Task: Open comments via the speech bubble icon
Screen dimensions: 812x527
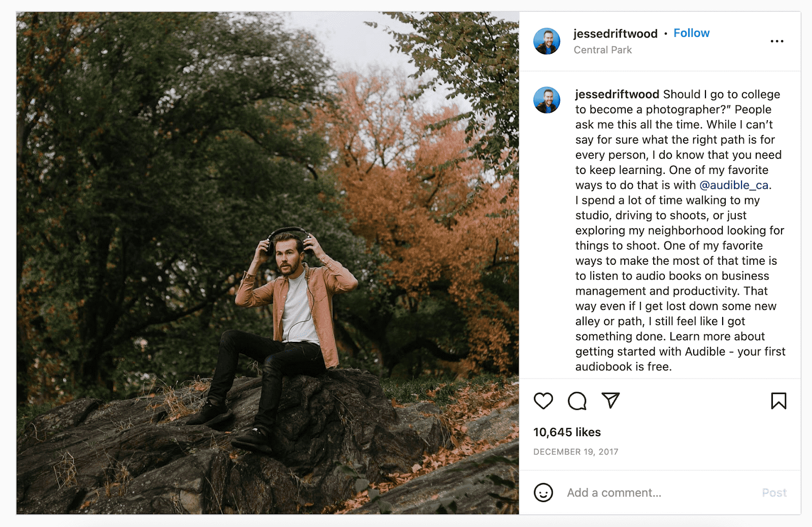Action: point(577,401)
